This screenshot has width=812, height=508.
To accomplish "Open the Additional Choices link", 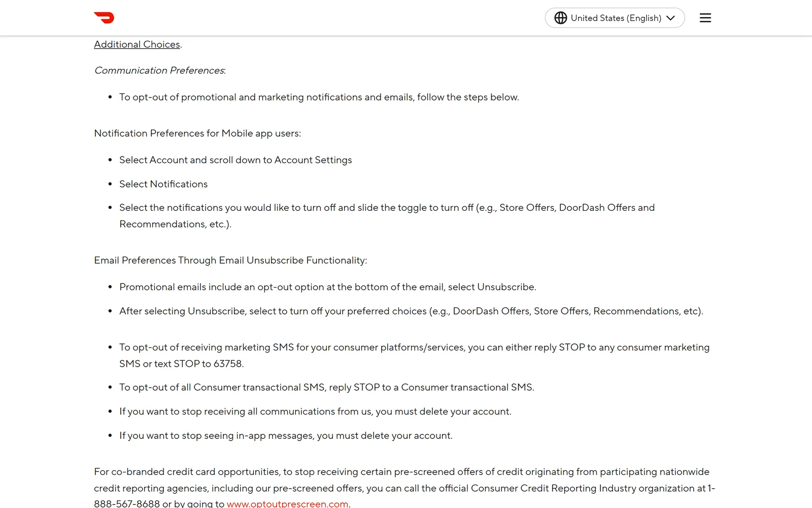I will pos(137,44).
